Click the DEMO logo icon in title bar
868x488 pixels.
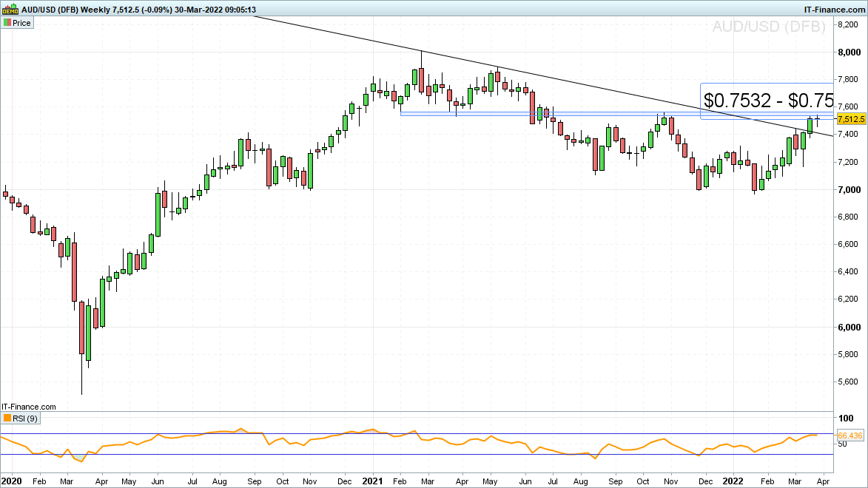coord(10,10)
